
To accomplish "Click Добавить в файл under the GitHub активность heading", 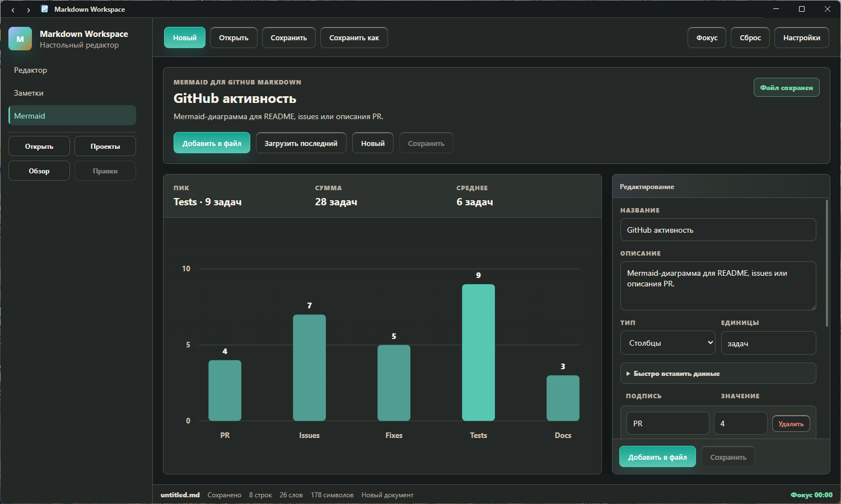I will pyautogui.click(x=212, y=143).
